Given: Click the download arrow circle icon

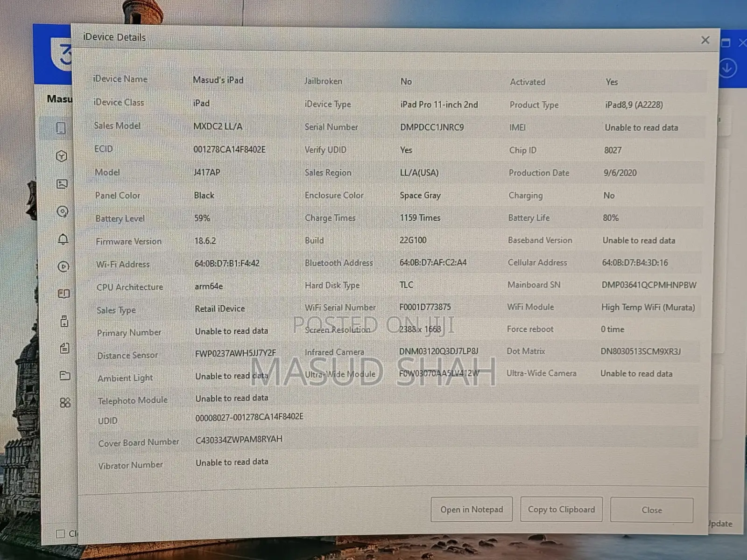Looking at the screenshot, I should click(727, 69).
